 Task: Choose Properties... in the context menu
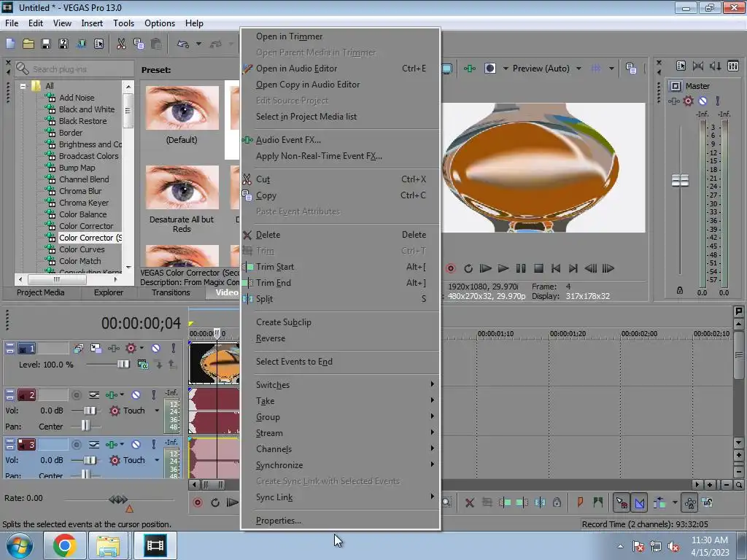click(x=340, y=521)
